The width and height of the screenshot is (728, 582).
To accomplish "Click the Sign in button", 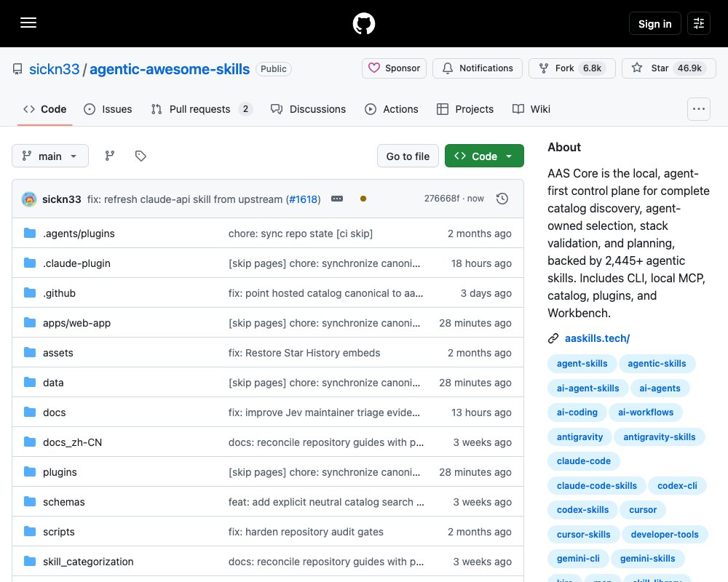I will [654, 24].
